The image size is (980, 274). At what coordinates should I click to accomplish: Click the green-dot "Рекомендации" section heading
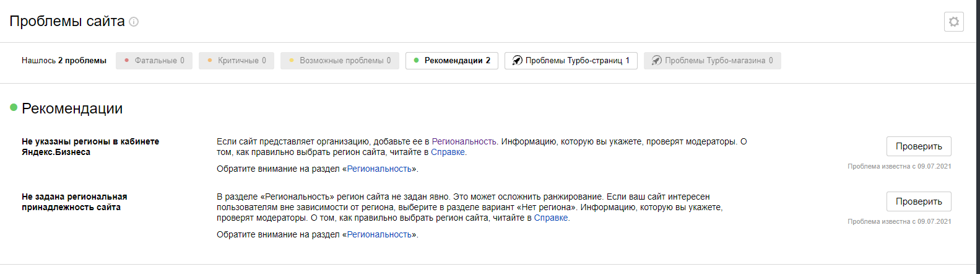pos(72,108)
